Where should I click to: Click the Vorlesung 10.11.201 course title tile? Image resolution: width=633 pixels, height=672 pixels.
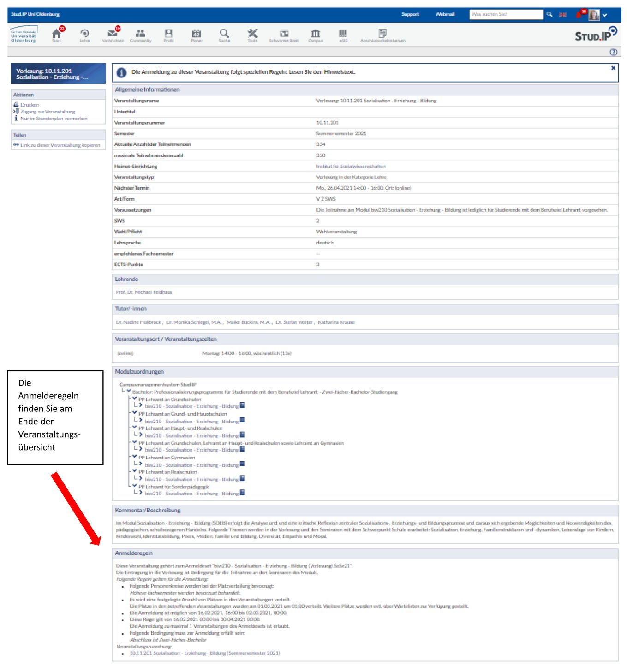(x=58, y=73)
